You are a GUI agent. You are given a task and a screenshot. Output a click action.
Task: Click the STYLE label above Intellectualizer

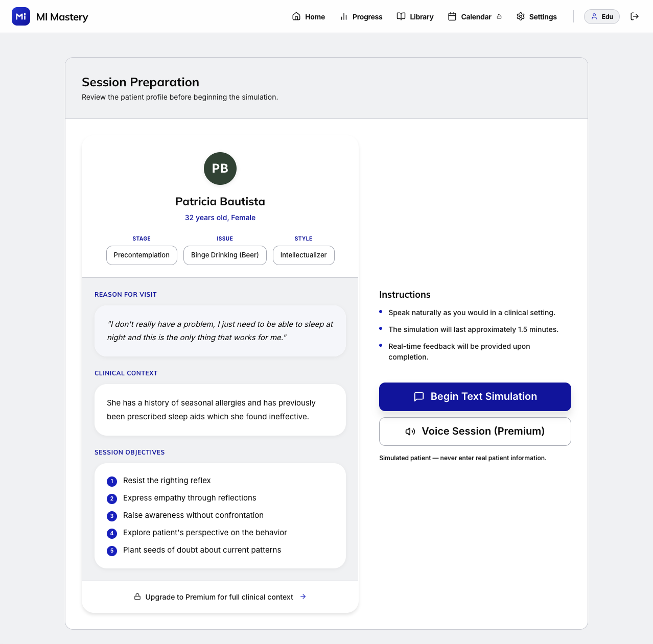[x=304, y=238]
